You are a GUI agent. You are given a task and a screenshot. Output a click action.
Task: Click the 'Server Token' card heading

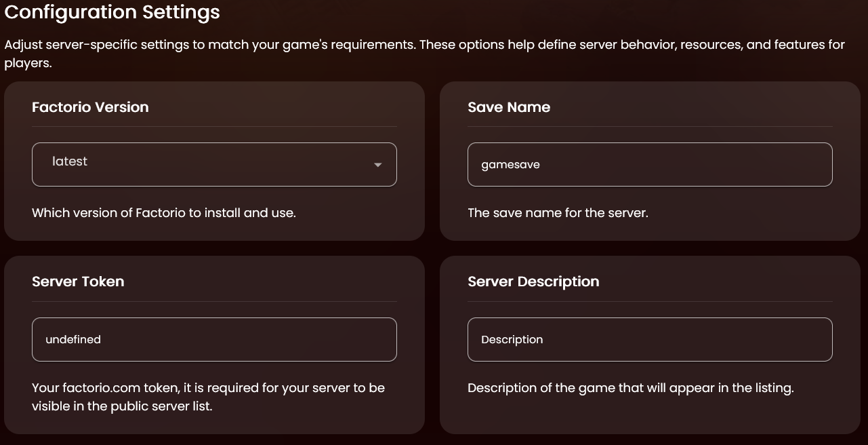click(x=78, y=282)
